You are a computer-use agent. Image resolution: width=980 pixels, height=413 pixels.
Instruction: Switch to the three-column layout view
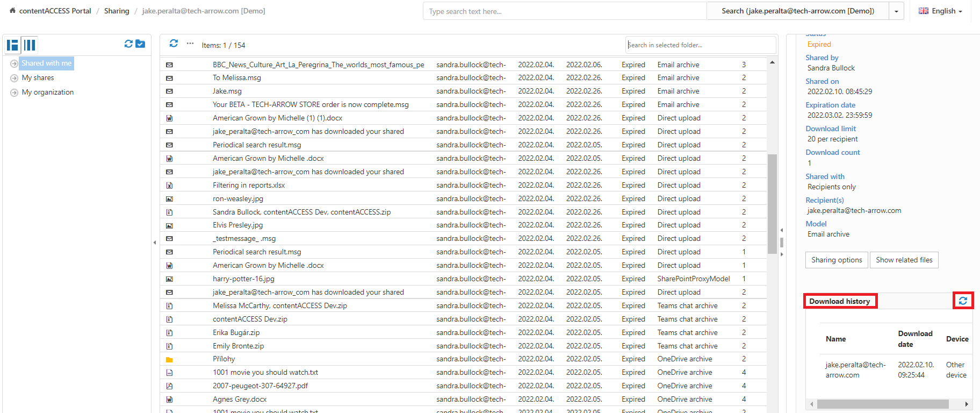(x=30, y=45)
